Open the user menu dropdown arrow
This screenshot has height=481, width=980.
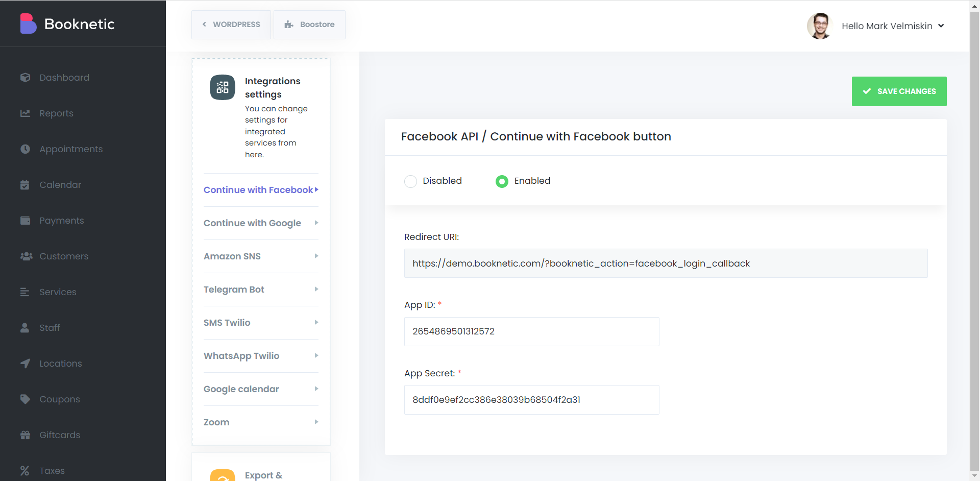pyautogui.click(x=941, y=26)
